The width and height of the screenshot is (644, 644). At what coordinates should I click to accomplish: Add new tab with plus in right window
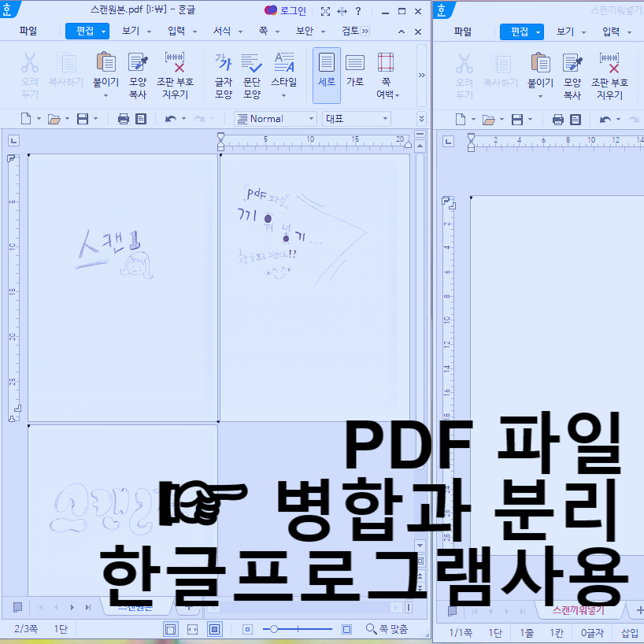coord(639,610)
